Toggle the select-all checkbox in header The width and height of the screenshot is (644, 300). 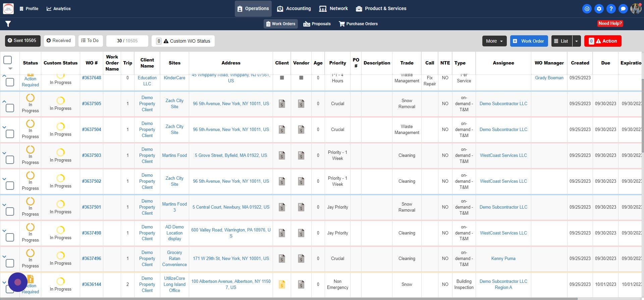[8, 60]
